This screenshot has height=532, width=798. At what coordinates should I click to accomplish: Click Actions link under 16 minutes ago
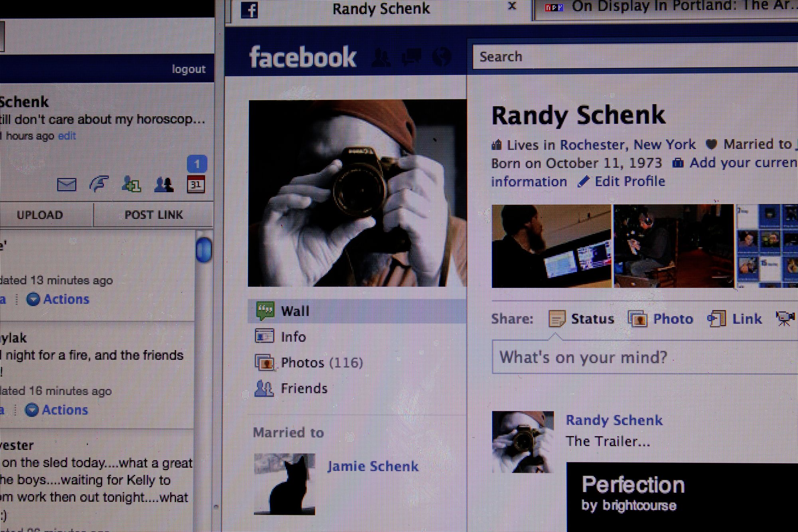coord(65,410)
